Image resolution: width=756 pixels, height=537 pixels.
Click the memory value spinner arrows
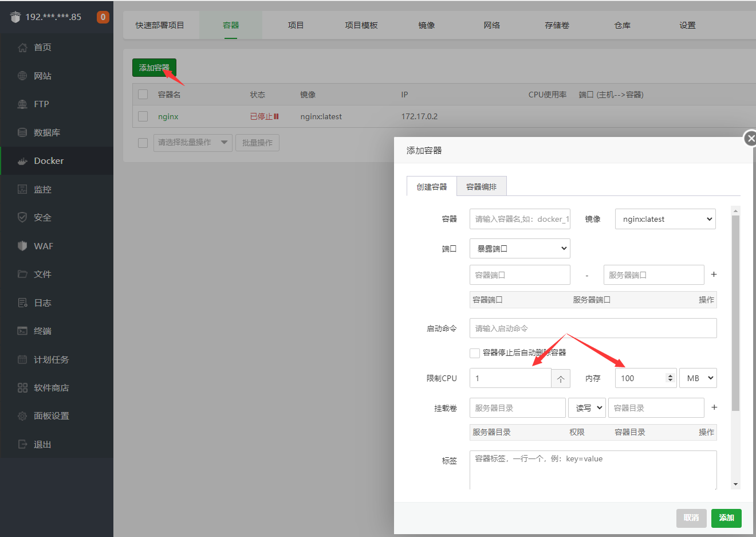click(670, 378)
